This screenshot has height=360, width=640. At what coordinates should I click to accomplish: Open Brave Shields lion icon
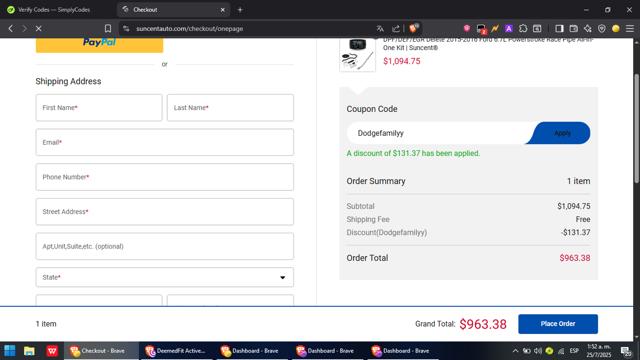pyautogui.click(x=414, y=28)
